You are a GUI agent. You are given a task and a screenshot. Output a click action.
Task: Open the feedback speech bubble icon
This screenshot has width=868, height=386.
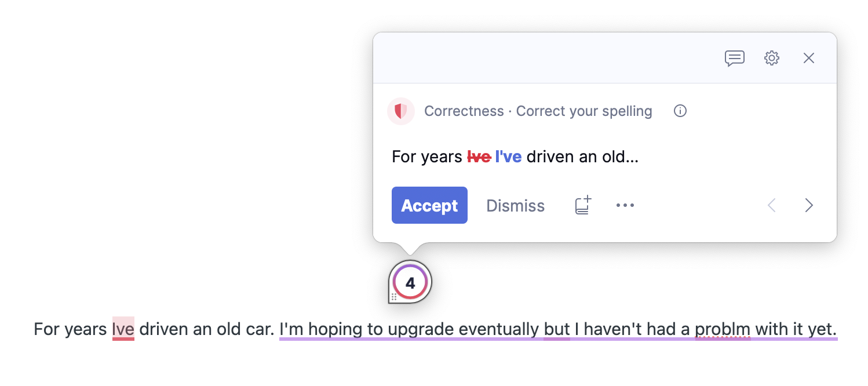[x=735, y=58]
